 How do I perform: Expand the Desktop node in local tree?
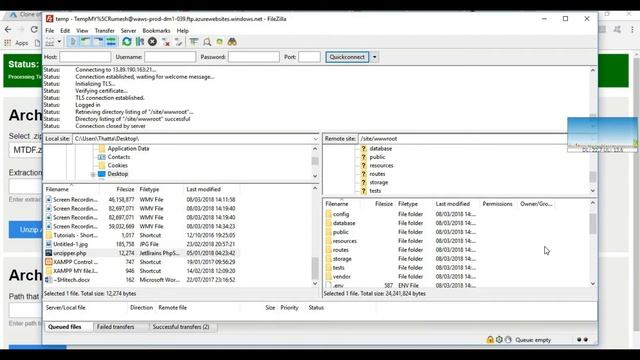93,174
